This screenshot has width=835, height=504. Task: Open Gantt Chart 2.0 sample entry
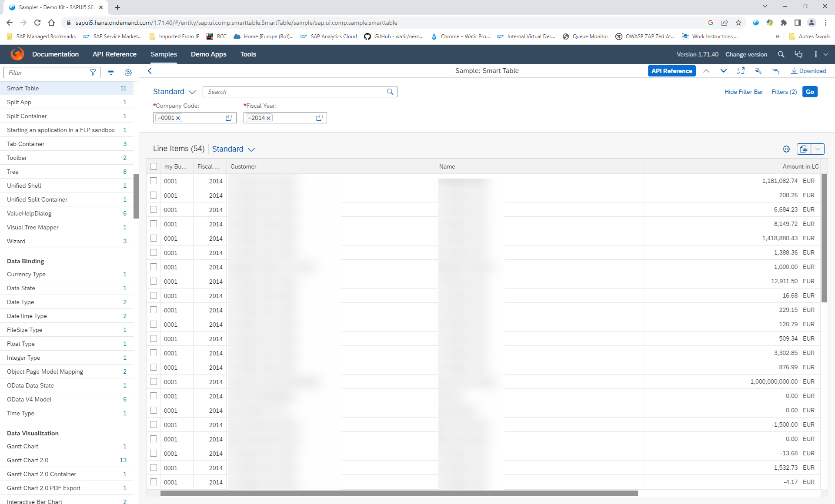[67, 460]
